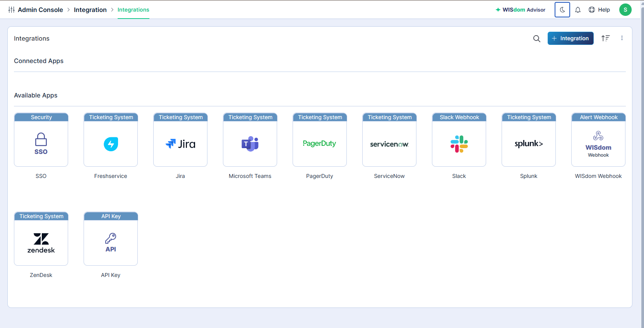Image resolution: width=644 pixels, height=328 pixels.
Task: Open WISdom Advisor
Action: tap(521, 10)
